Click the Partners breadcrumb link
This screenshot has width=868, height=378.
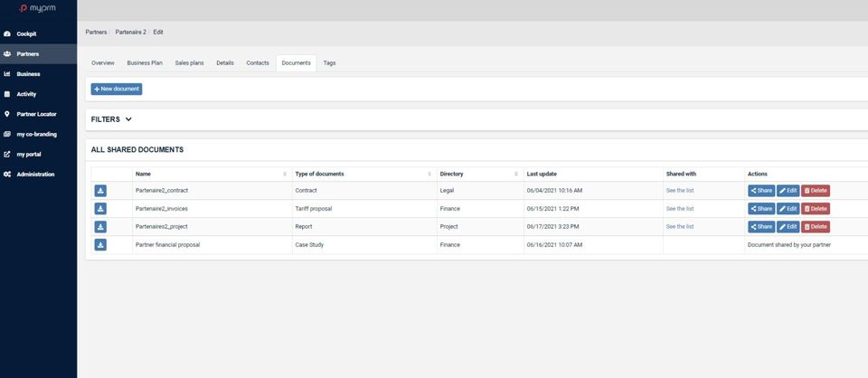(96, 32)
